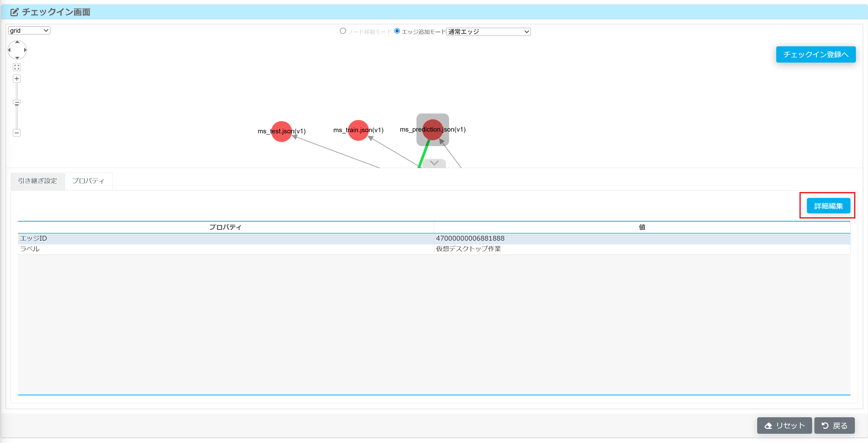This screenshot has width=868, height=443.
Task: Pan the graph right with the right arrow
Action: click(25, 50)
